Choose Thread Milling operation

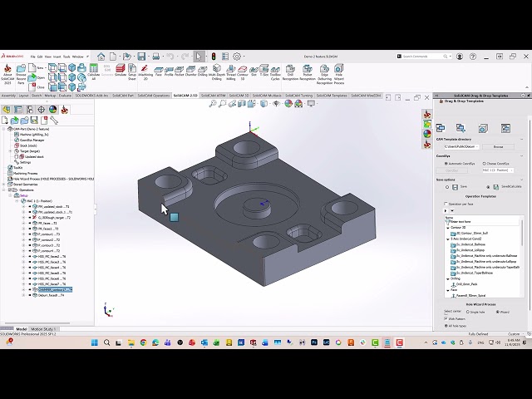[231, 72]
